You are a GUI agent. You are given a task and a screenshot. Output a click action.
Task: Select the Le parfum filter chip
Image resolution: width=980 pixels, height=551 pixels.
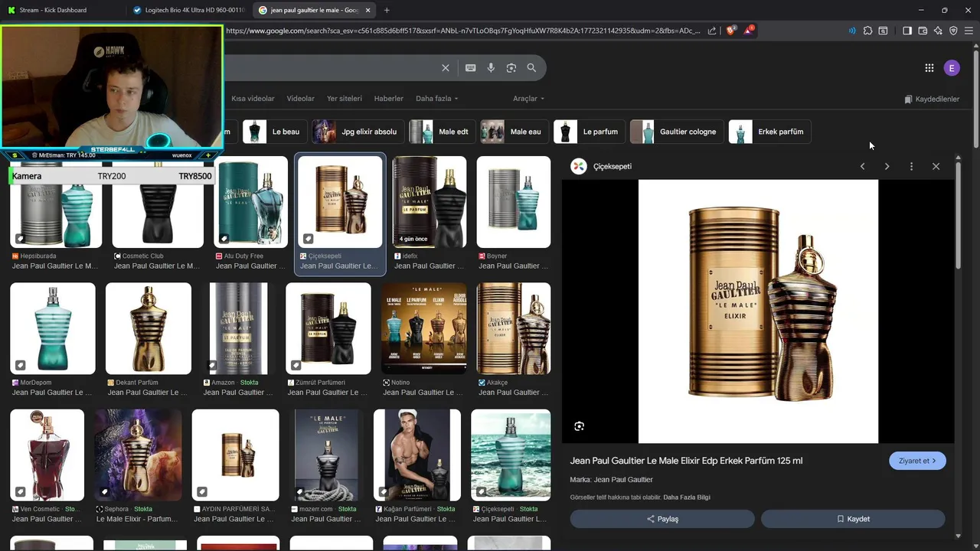589,132
